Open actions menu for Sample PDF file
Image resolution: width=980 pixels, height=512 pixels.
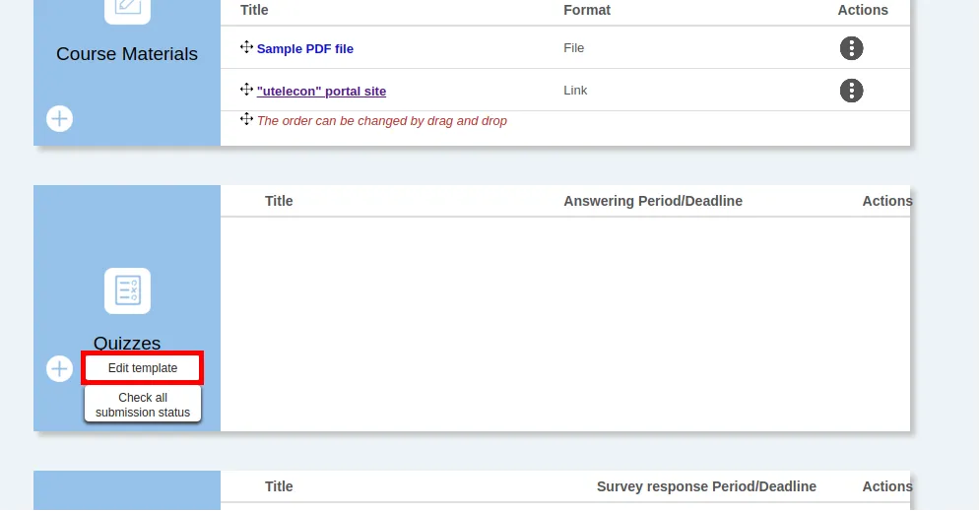(851, 48)
